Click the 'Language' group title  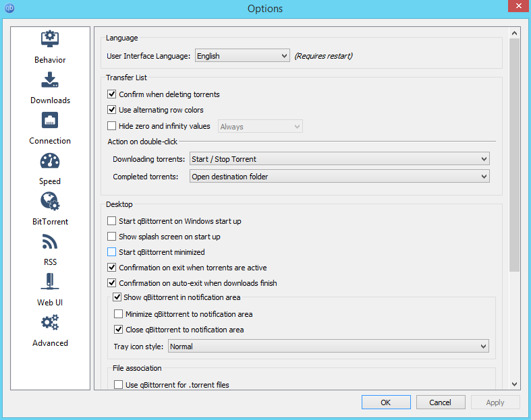[x=122, y=38]
